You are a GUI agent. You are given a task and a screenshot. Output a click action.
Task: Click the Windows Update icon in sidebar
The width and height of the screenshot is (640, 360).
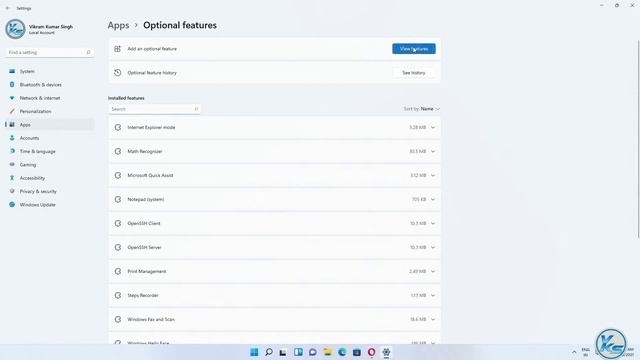click(x=12, y=204)
